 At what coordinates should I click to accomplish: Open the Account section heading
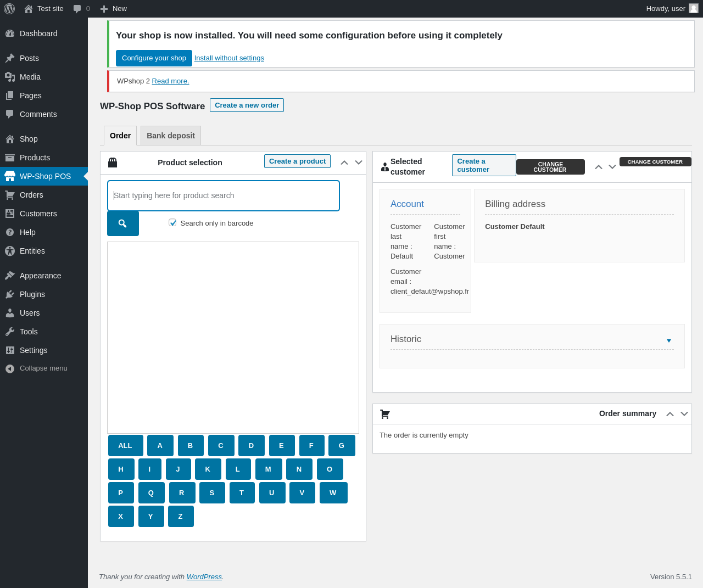pos(407,204)
